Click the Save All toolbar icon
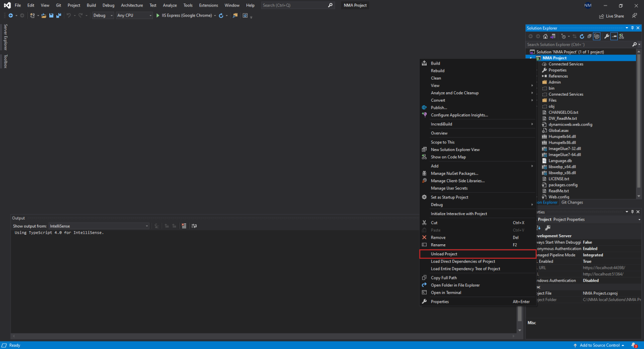Image resolution: width=644 pixels, height=349 pixels. pyautogui.click(x=58, y=16)
